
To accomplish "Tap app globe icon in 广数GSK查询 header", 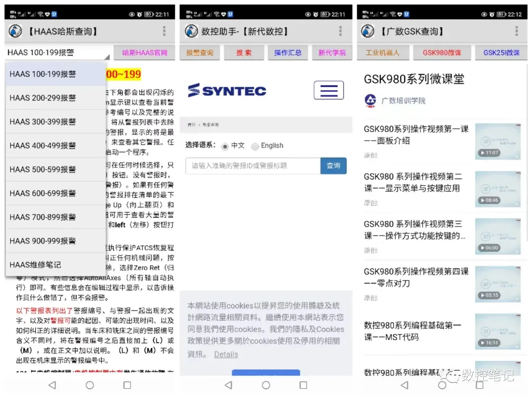I will (x=368, y=31).
